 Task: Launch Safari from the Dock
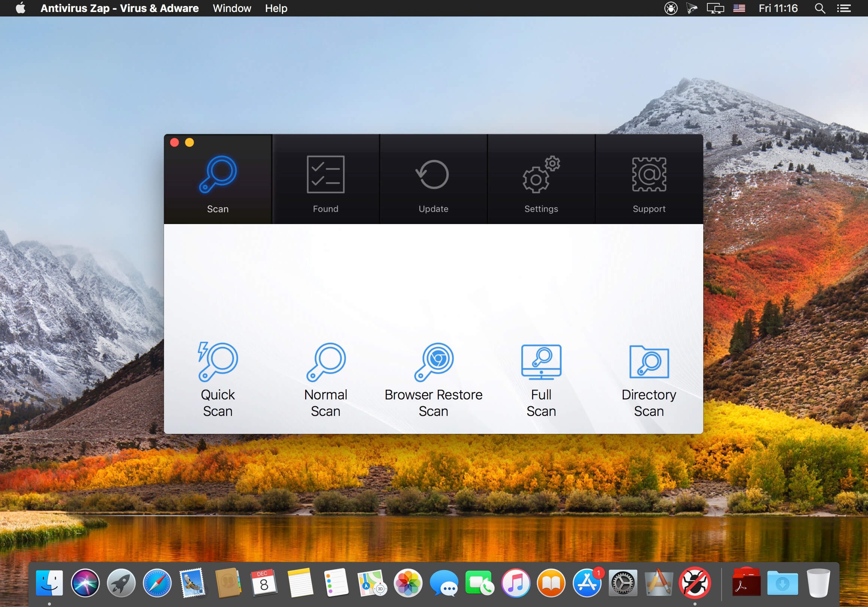(157, 583)
